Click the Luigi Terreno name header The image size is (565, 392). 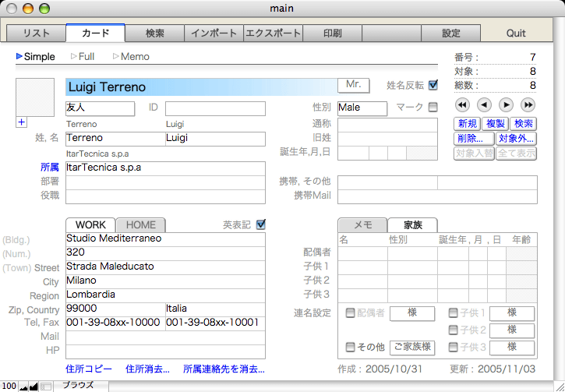(201, 87)
